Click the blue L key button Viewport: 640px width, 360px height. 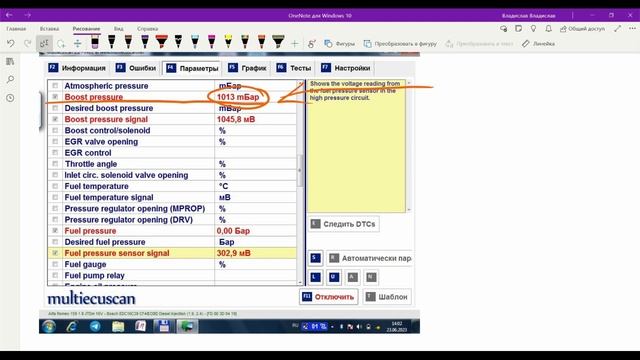[315, 277]
